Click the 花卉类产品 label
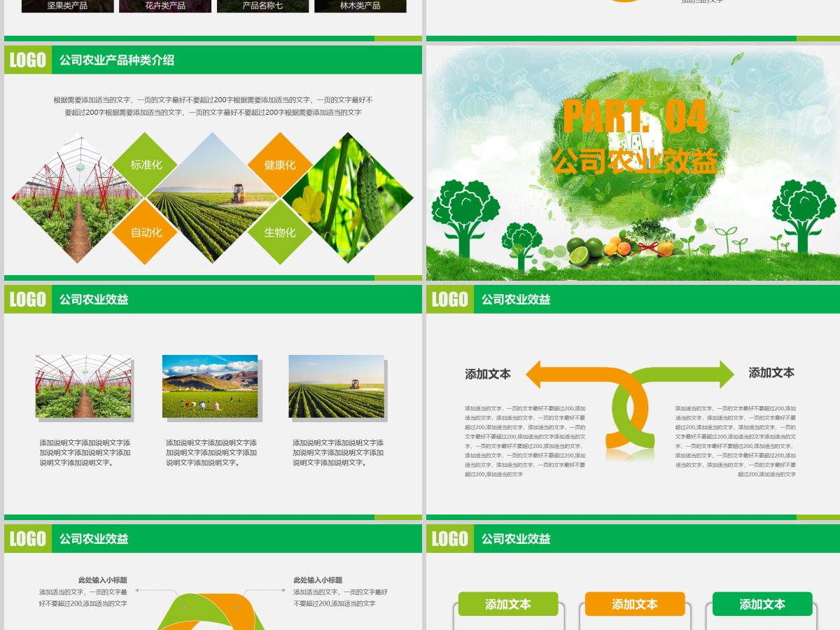 point(165,5)
